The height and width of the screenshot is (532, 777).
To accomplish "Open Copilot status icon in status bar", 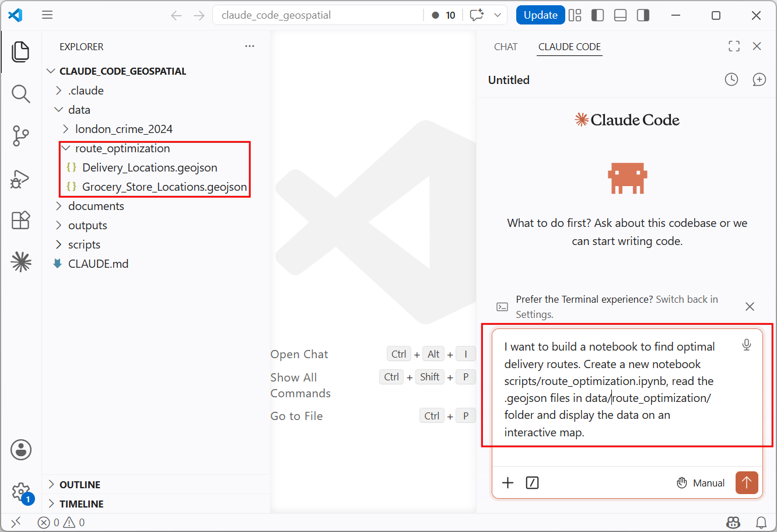I will pos(733,523).
